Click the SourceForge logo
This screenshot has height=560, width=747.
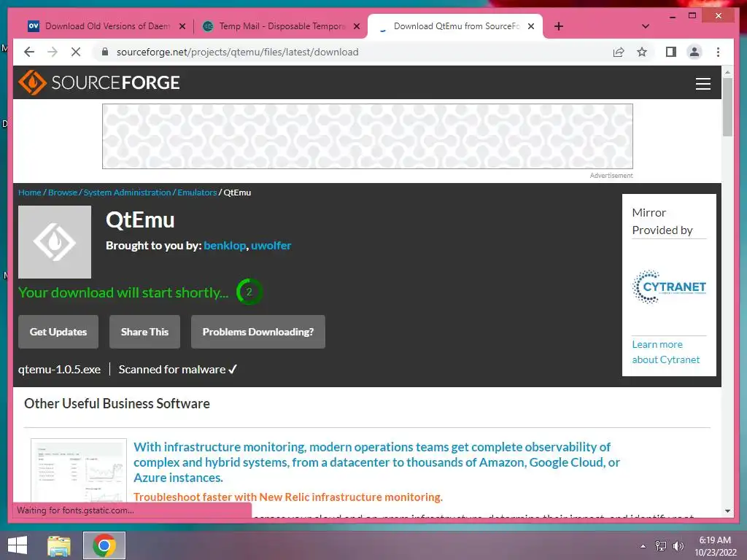pos(99,82)
